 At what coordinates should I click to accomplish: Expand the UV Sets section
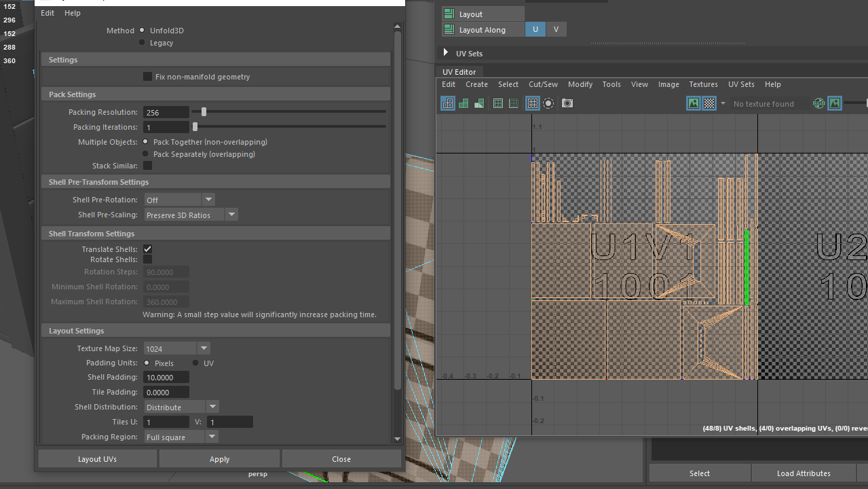point(446,53)
